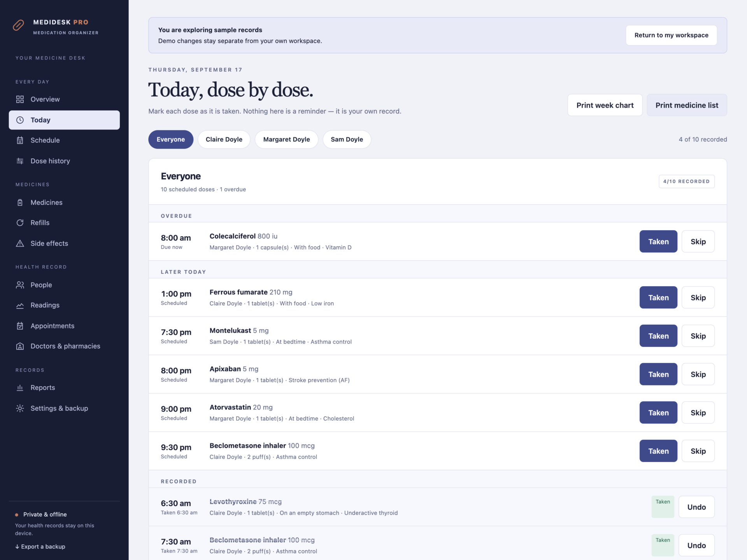Click the Side effects warning triangle icon
The height and width of the screenshot is (560, 747).
[x=20, y=243]
